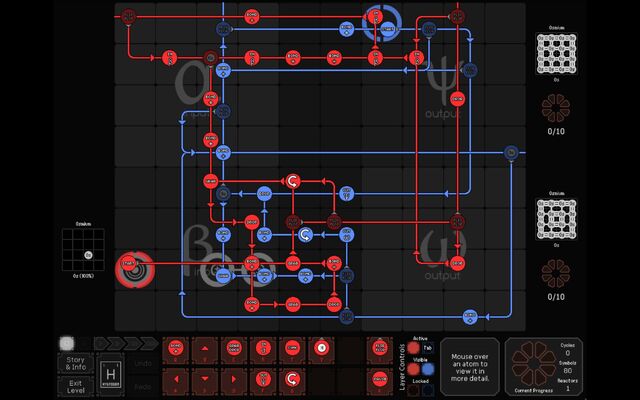Click the Undo button

(143, 363)
